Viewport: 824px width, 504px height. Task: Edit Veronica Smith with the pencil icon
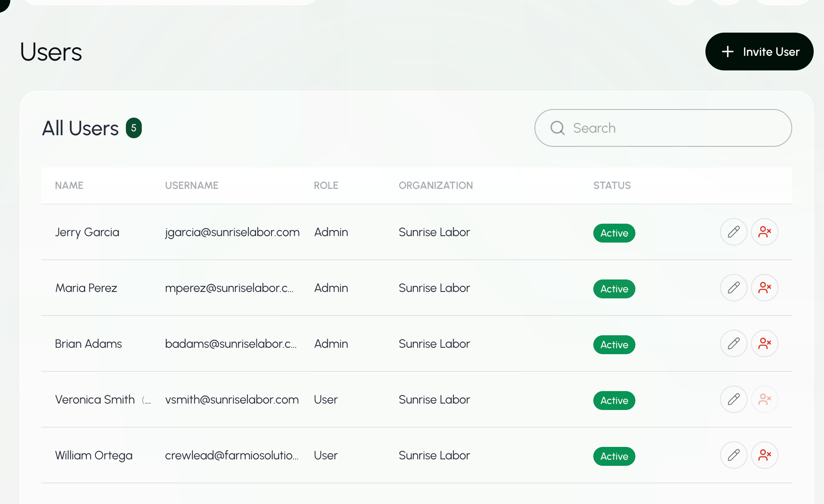tap(733, 399)
